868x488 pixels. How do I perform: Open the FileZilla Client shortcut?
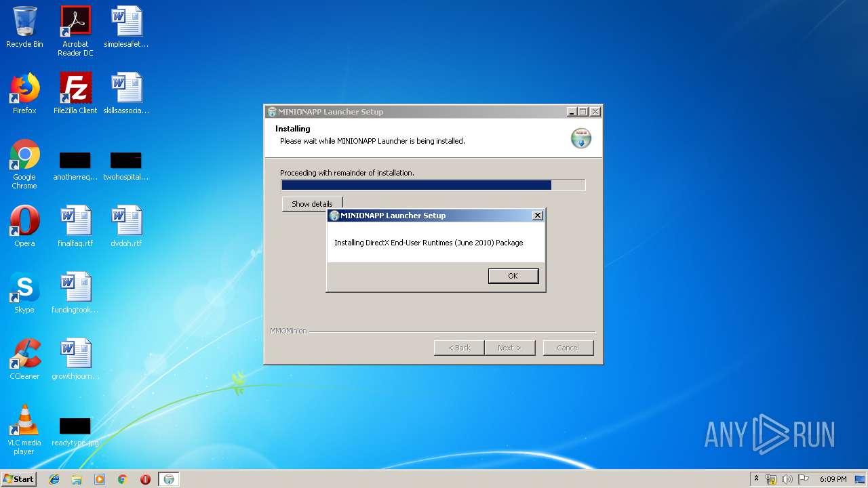tap(75, 94)
